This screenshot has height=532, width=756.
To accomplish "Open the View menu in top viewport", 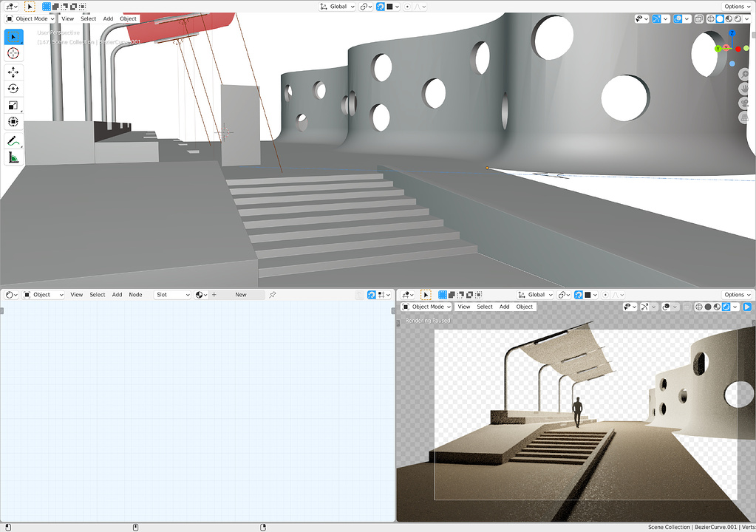I will coord(67,18).
